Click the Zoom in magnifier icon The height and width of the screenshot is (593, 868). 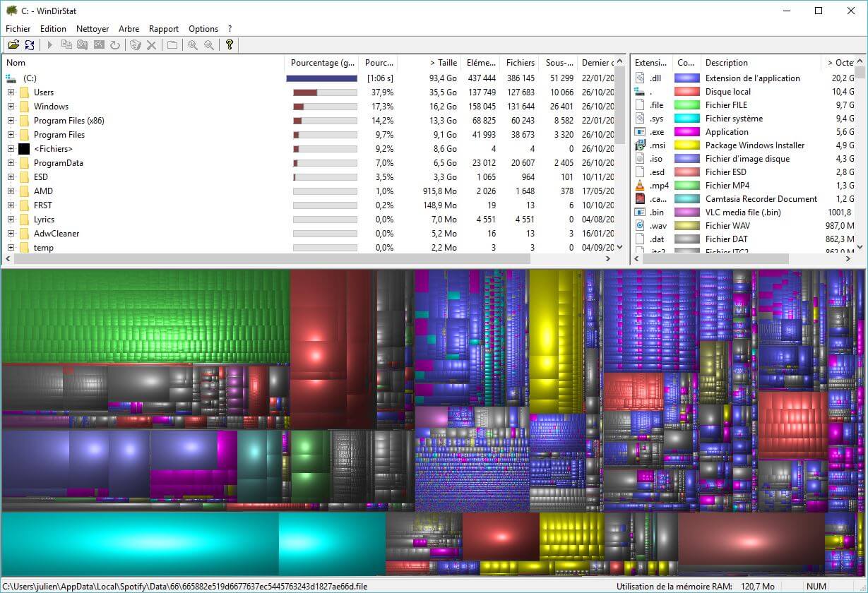(192, 45)
